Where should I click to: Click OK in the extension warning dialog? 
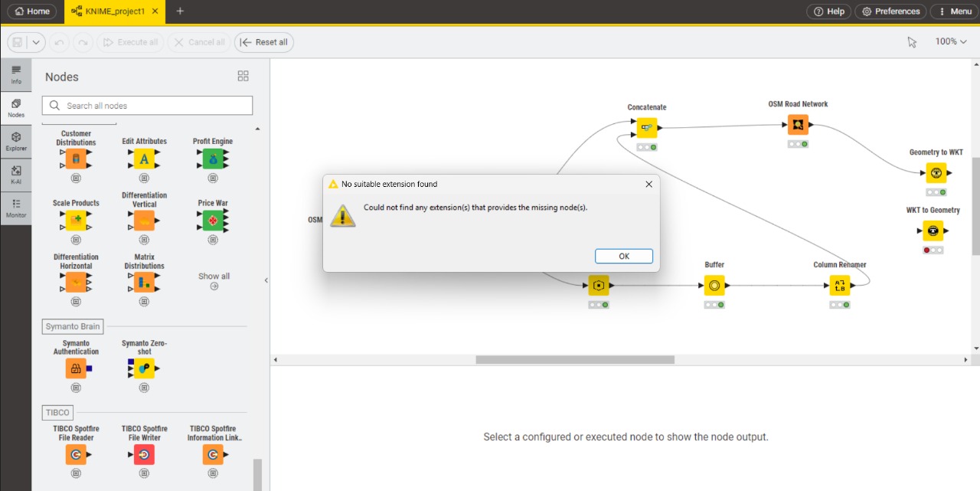tap(624, 256)
